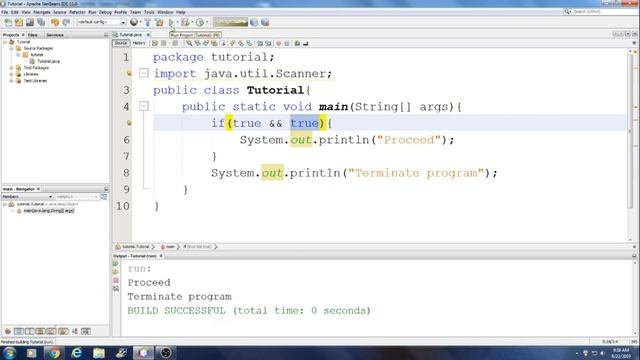The height and width of the screenshot is (360, 640).
Task: Toggle the Show Static Members filter in Navigator
Action: [x=29, y=331]
